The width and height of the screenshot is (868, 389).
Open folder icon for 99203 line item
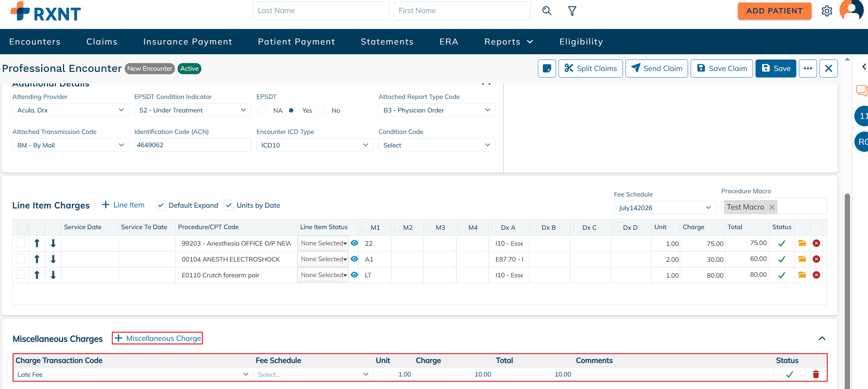pyautogui.click(x=802, y=243)
